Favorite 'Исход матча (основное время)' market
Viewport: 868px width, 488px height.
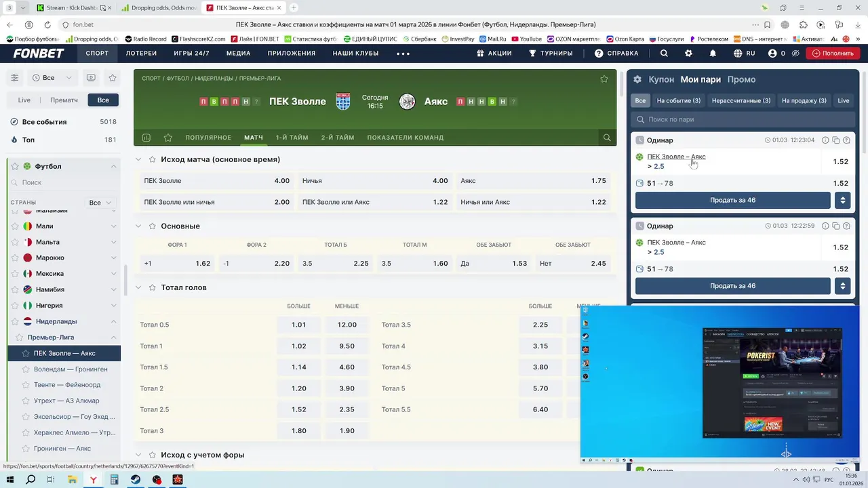click(x=153, y=159)
